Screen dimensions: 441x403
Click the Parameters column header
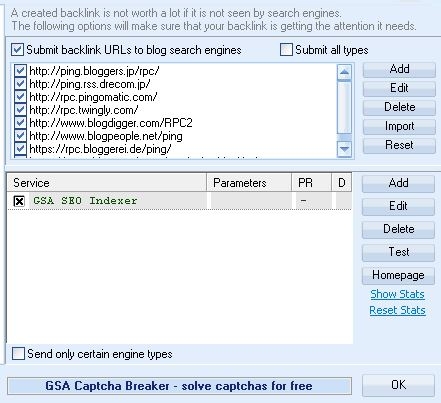coord(249,183)
